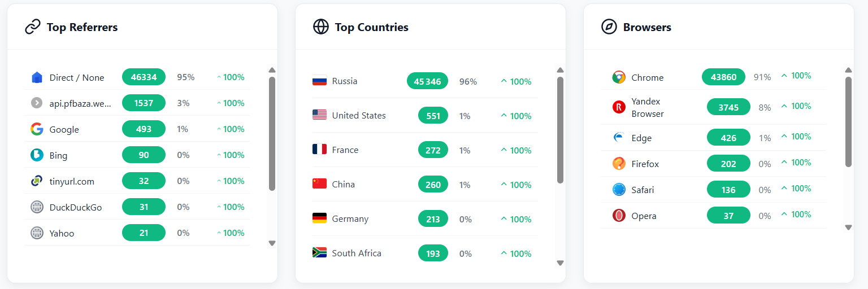Click the Top Referrers link icon
This screenshot has width=868, height=289.
[33, 27]
